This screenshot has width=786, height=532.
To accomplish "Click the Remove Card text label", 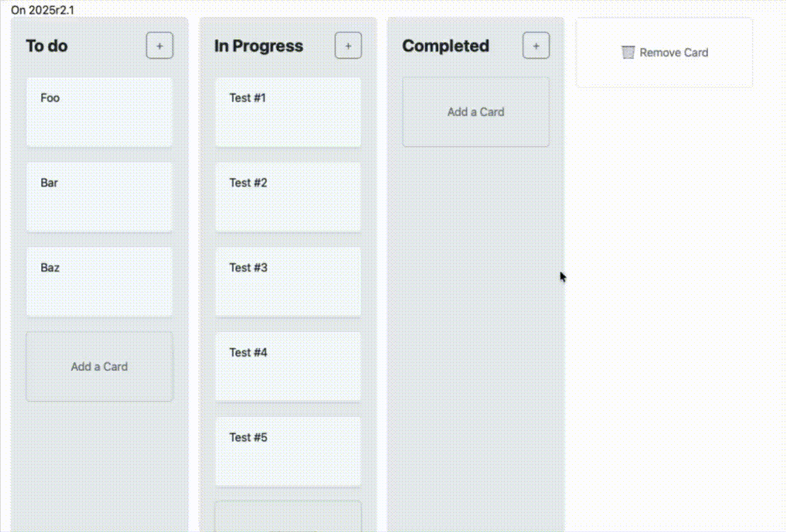I will (x=673, y=52).
